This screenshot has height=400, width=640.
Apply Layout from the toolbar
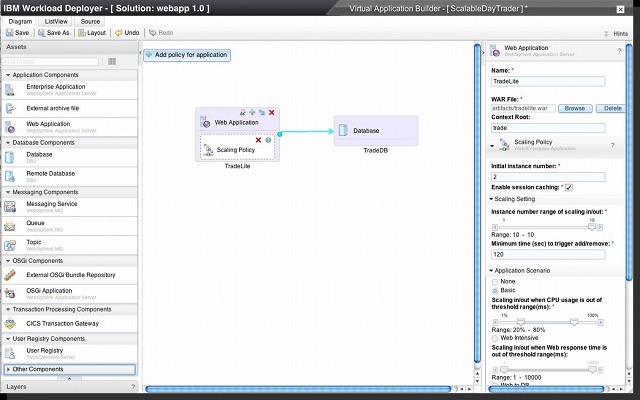[x=92, y=33]
